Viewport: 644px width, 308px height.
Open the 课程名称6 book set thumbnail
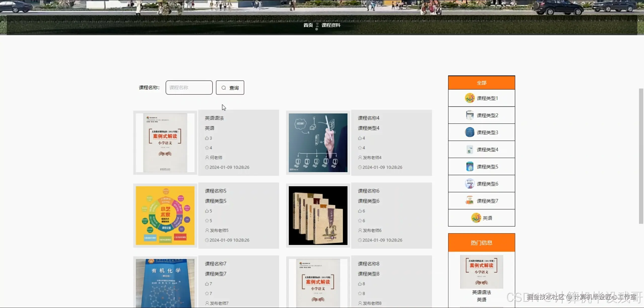[318, 216]
